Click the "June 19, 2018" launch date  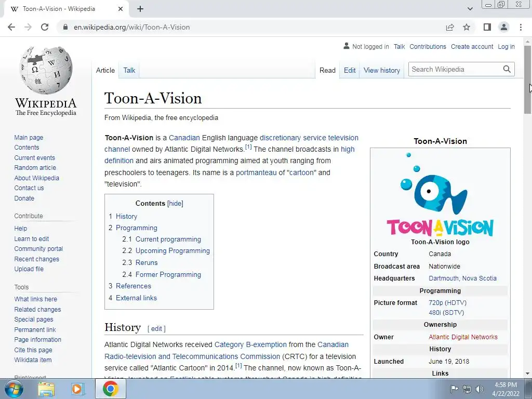pyautogui.click(x=449, y=362)
